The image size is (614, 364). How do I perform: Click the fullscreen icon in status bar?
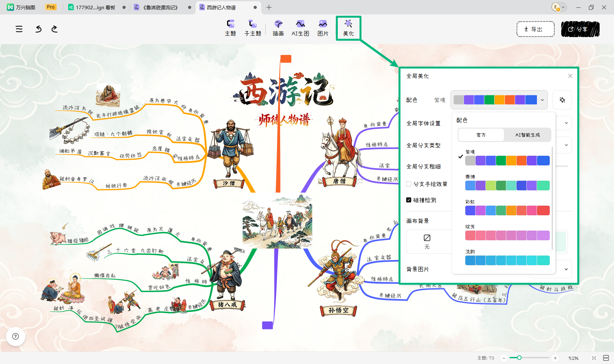coord(606,358)
